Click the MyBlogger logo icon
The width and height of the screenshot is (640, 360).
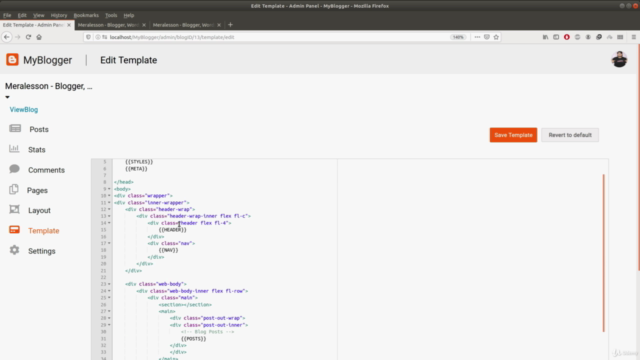point(12,60)
